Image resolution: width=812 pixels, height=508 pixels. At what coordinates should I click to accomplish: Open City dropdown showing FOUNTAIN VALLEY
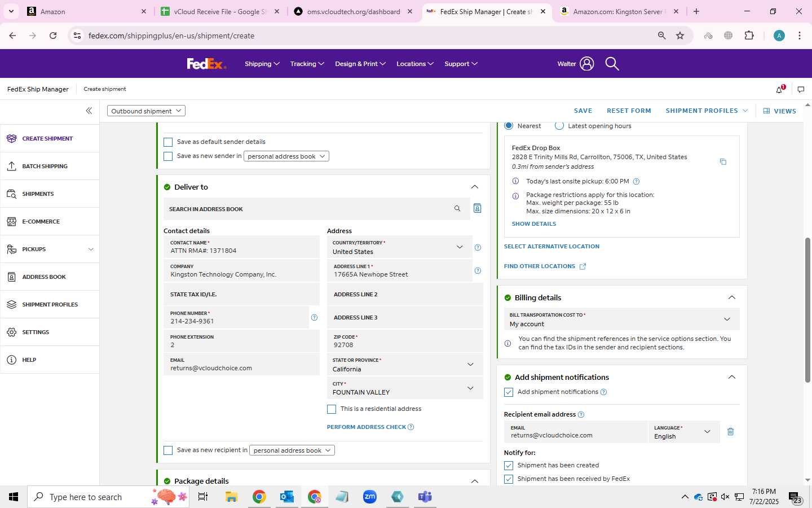point(405,388)
